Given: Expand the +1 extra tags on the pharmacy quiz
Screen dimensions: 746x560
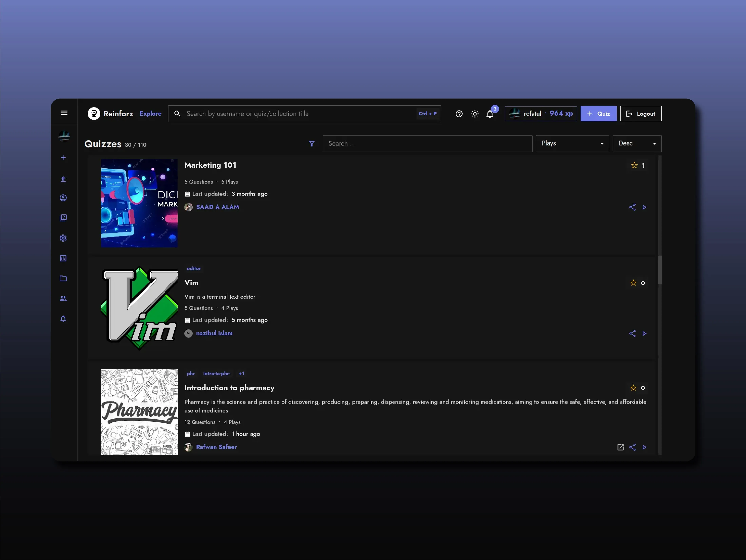Looking at the screenshot, I should click(242, 374).
